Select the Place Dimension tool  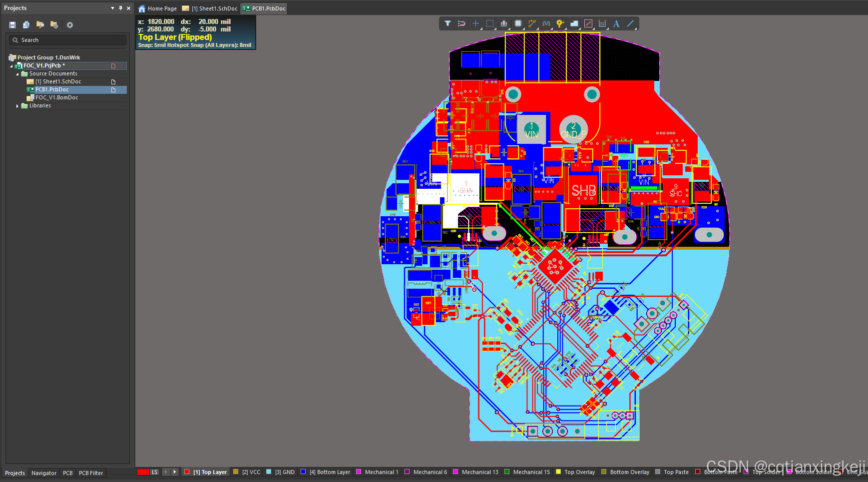coord(602,23)
